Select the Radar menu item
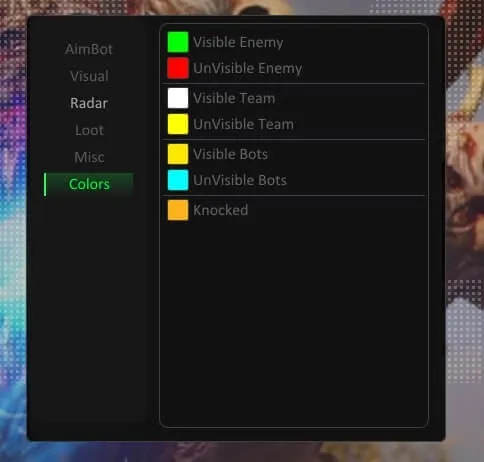This screenshot has width=484, height=462. point(89,103)
